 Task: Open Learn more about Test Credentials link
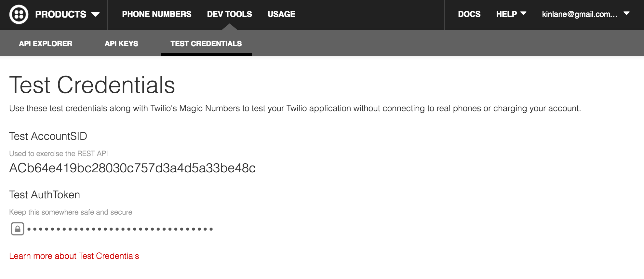coord(74,256)
